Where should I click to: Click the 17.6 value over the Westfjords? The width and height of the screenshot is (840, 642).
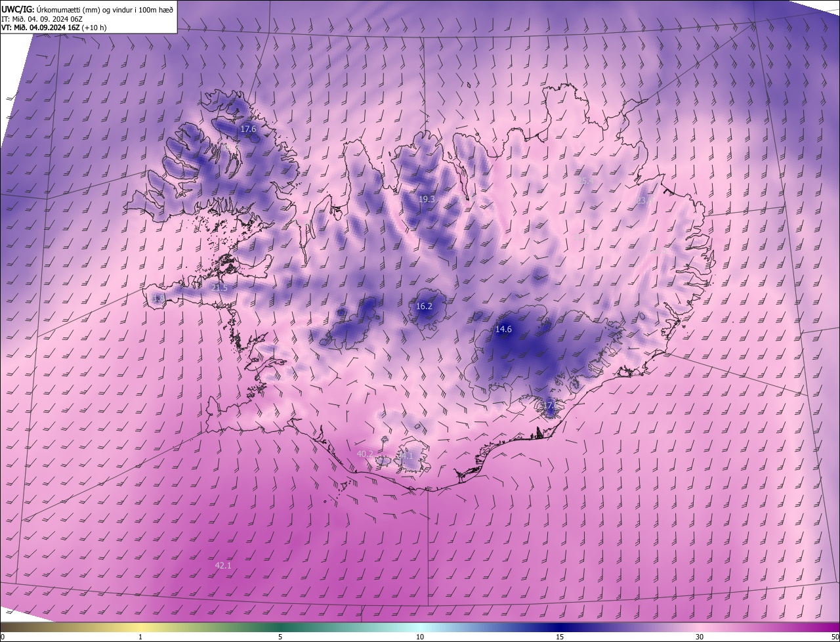click(x=248, y=129)
